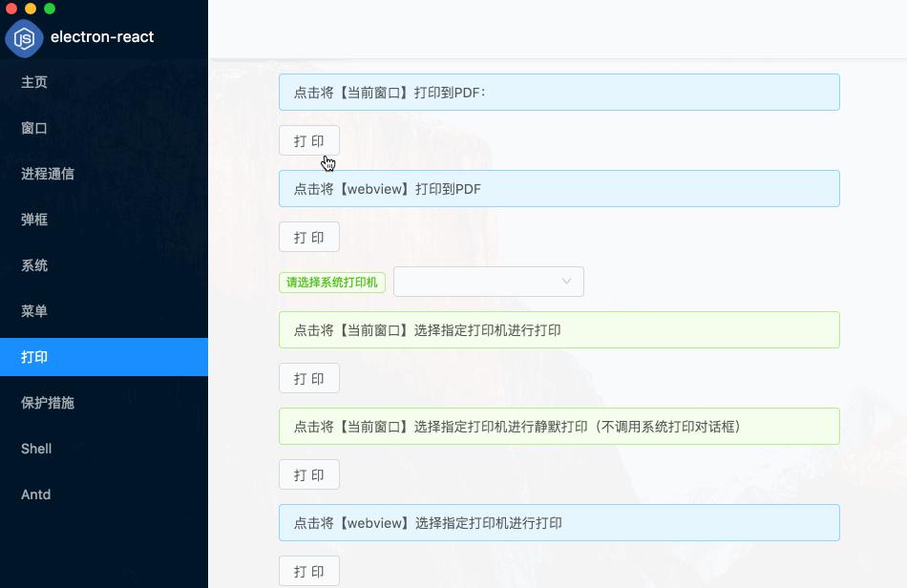Click 打印 button below webview PDF alert
Image resolution: width=907 pixels, height=588 pixels.
click(x=309, y=237)
